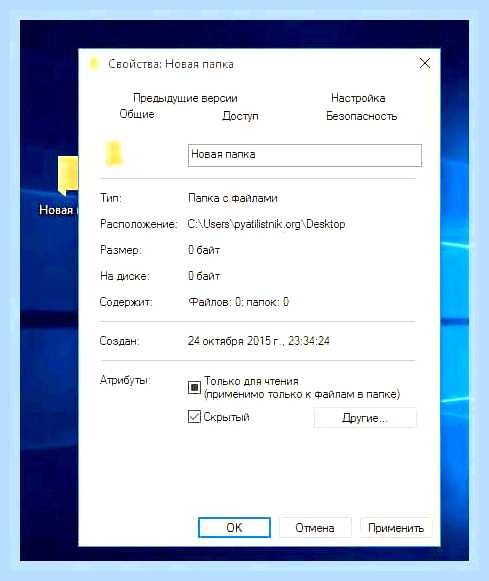The width and height of the screenshot is (489, 581).
Task: Click the Тип label
Action: coord(110,198)
